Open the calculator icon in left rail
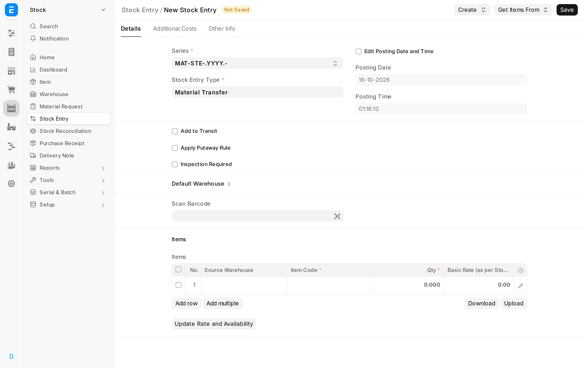 pos(11,52)
